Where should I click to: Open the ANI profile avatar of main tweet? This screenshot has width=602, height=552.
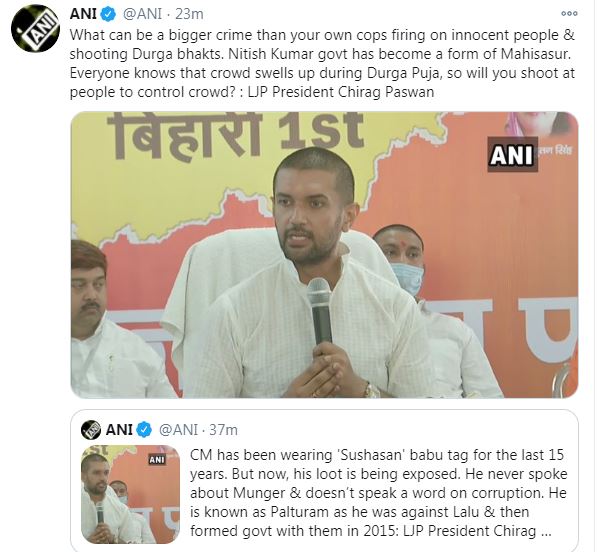coord(35,28)
